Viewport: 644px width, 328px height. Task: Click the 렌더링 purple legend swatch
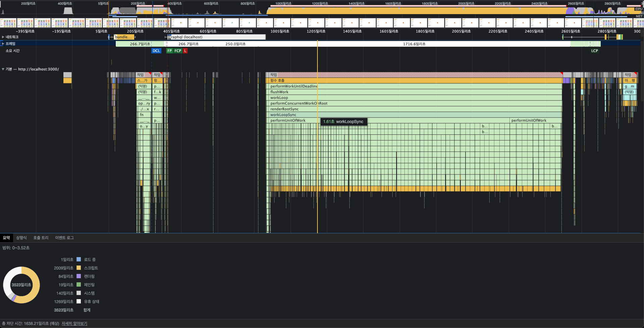(x=79, y=276)
